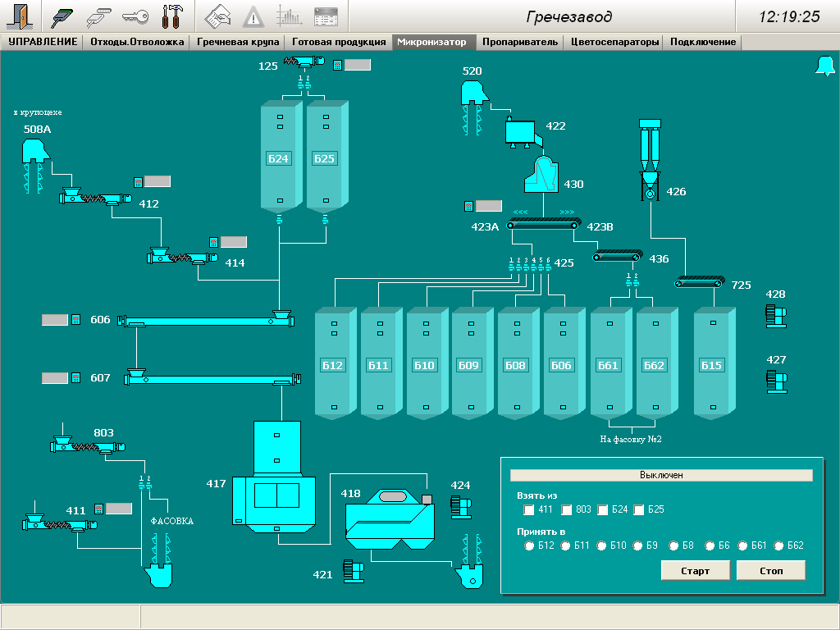Screen dimensions: 840x630
Task: Enable the 411 source checkbox
Action: 529,510
